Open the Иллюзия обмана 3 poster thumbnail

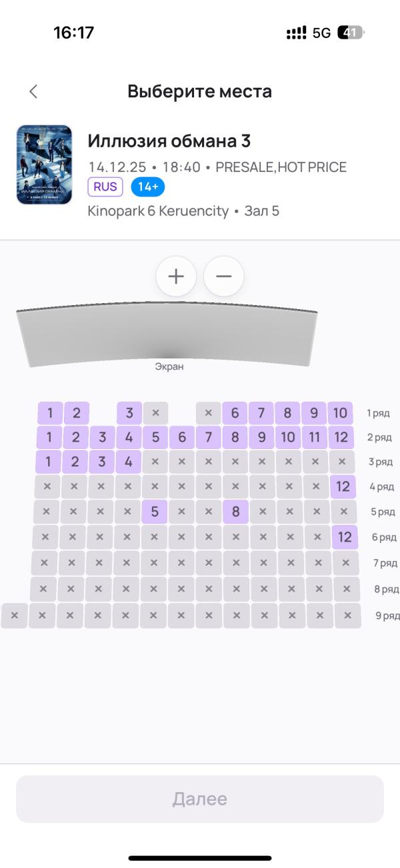point(44,164)
